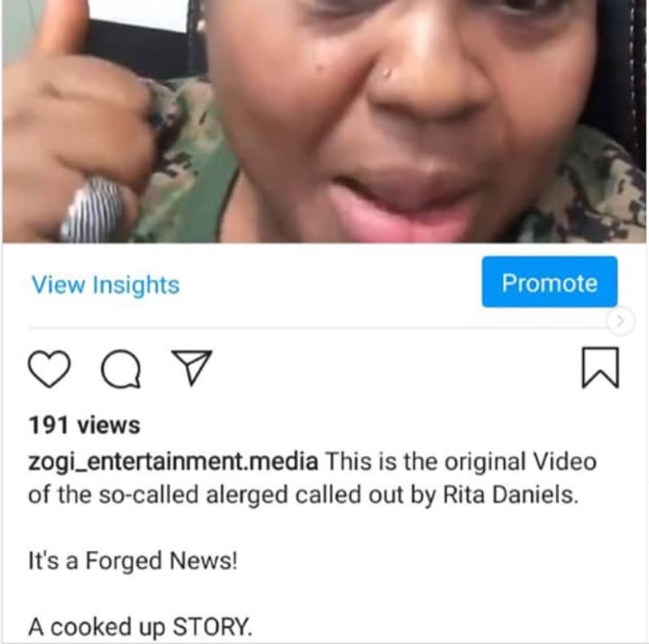Image resolution: width=649 pixels, height=644 pixels.
Task: Click the blue Promote button
Action: (549, 282)
